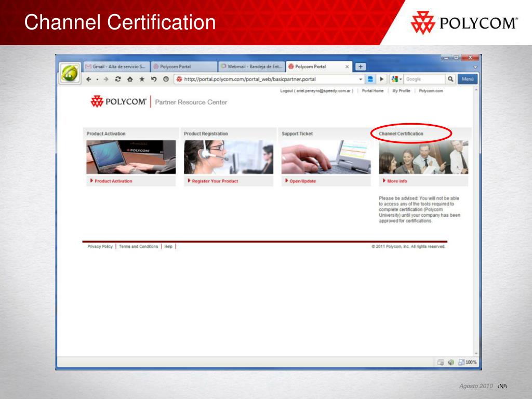Go to the browser home page icon
The height and width of the screenshot is (399, 532).
tap(129, 79)
